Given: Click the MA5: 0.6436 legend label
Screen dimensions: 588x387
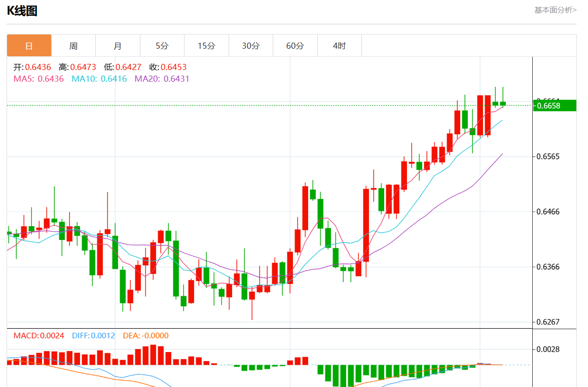Looking at the screenshot, I should [39, 79].
